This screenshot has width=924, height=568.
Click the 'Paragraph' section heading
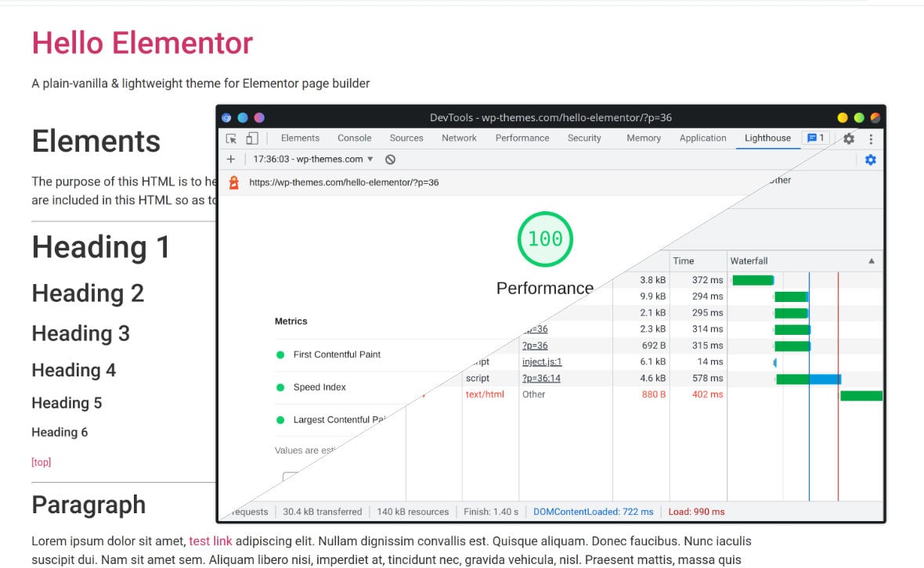coord(88,505)
